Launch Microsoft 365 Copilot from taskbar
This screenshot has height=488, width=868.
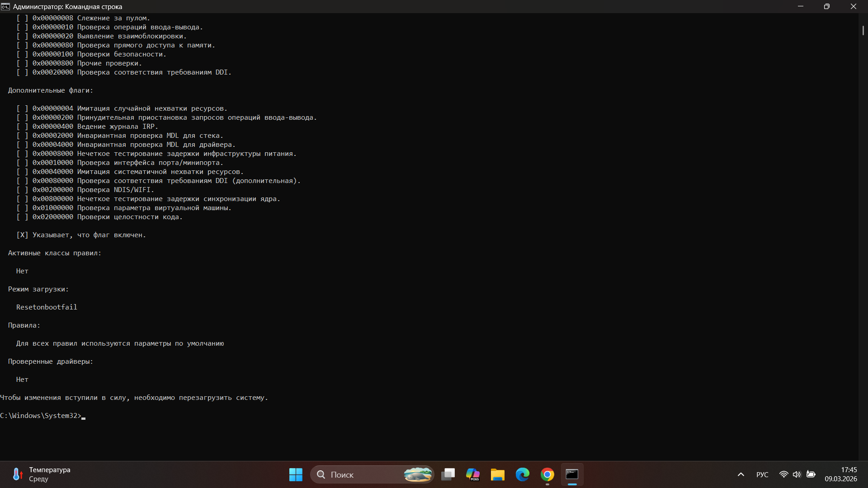pyautogui.click(x=473, y=474)
